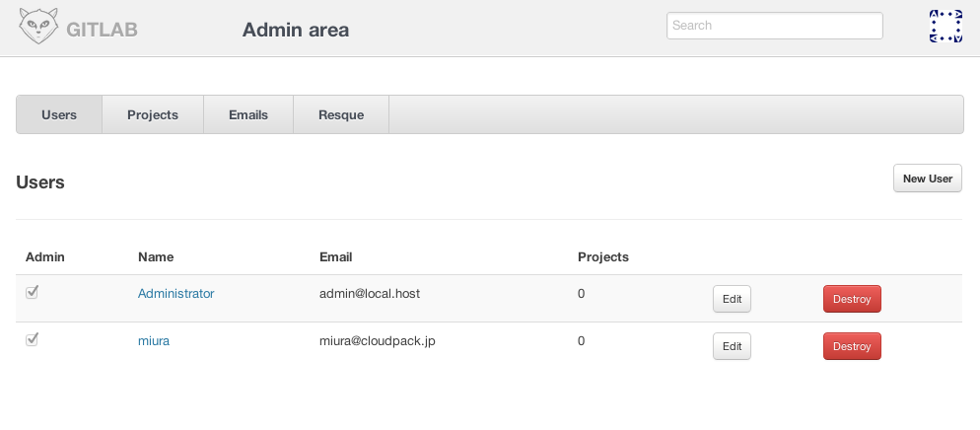Open the user avatar in header
980x430 pixels.
pos(945,27)
